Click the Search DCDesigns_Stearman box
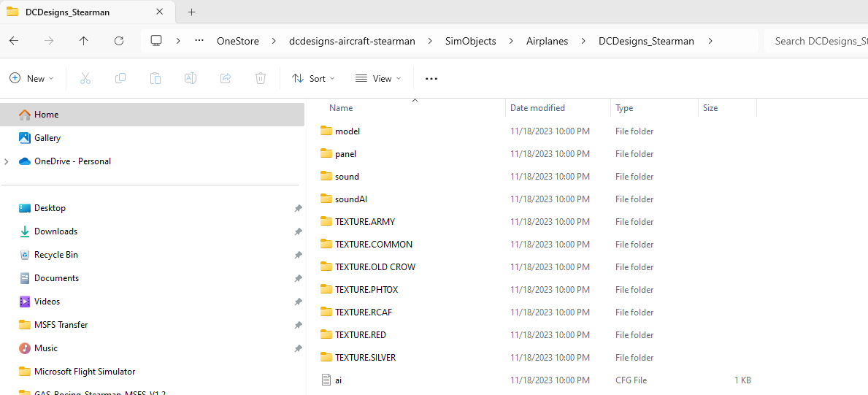This screenshot has height=395, width=868. tap(816, 41)
